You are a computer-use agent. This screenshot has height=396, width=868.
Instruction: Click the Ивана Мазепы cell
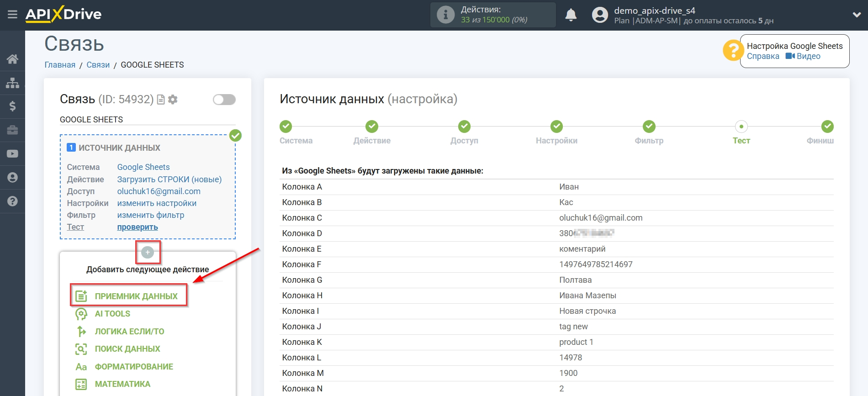(x=587, y=296)
